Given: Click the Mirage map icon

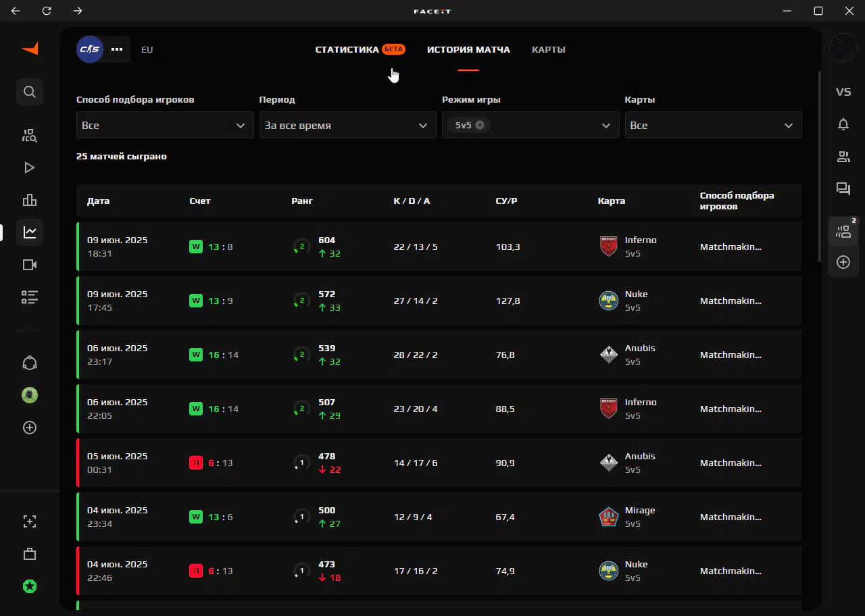Looking at the screenshot, I should [609, 517].
